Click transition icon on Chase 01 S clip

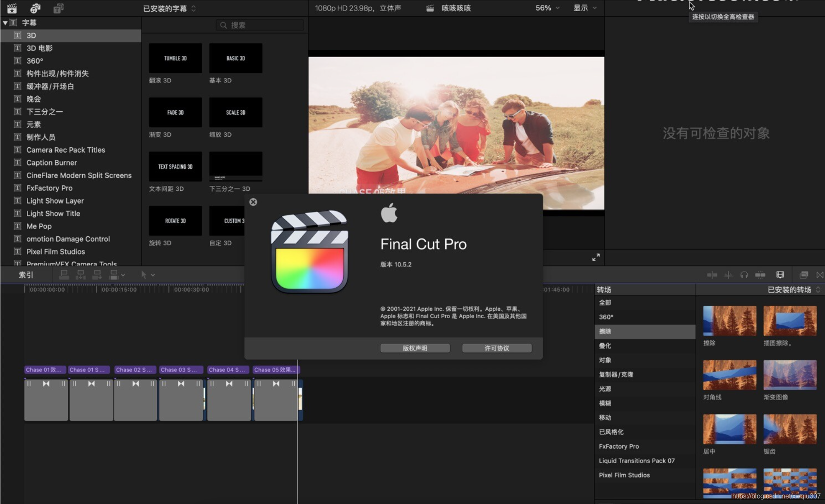tap(91, 384)
